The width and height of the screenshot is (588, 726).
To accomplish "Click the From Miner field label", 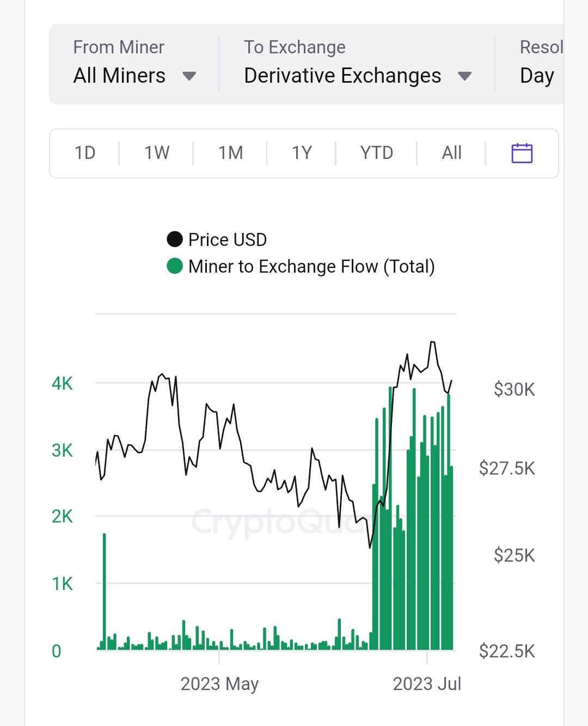I will coord(119,47).
